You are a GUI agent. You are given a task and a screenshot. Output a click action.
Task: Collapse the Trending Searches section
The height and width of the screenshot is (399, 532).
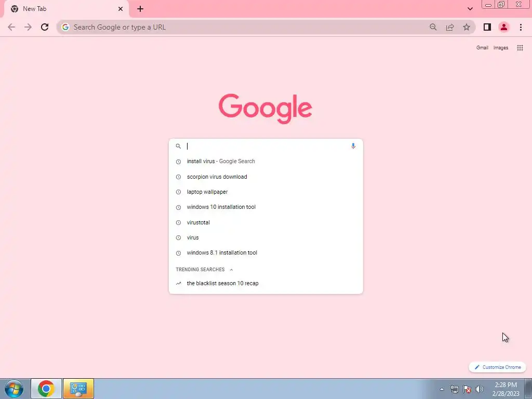(231, 270)
